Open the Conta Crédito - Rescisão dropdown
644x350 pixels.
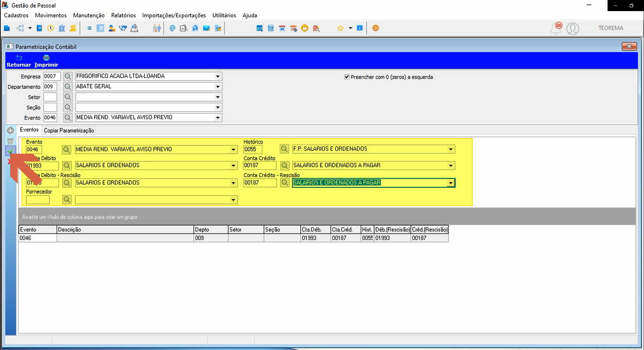[451, 183]
